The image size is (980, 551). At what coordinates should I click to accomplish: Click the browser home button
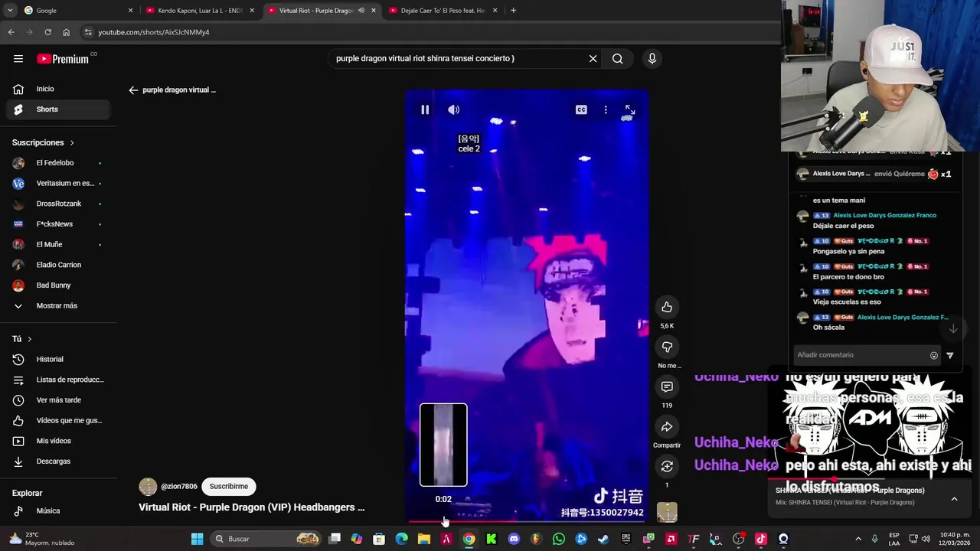pos(66,32)
